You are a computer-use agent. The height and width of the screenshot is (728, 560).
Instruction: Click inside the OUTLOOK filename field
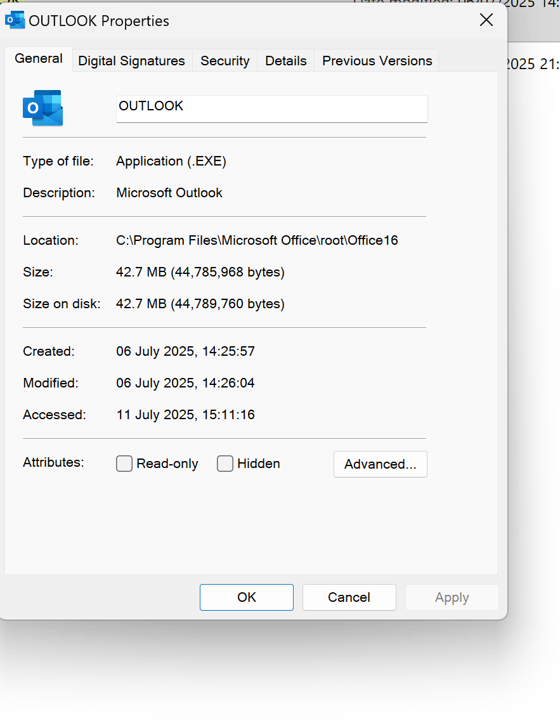pyautogui.click(x=271, y=108)
